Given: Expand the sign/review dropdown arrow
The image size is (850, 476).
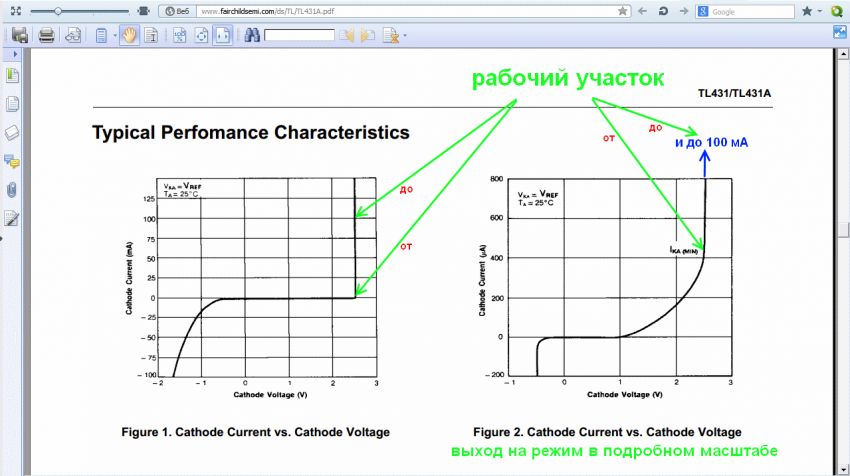Looking at the screenshot, I should (x=405, y=36).
